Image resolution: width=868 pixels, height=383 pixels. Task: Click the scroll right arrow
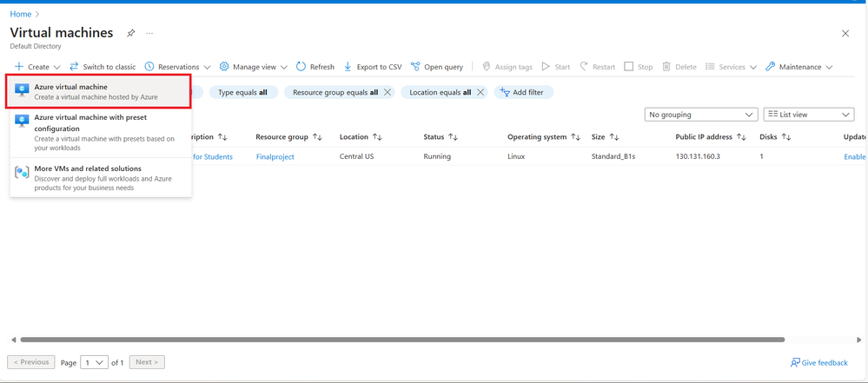tap(859, 340)
